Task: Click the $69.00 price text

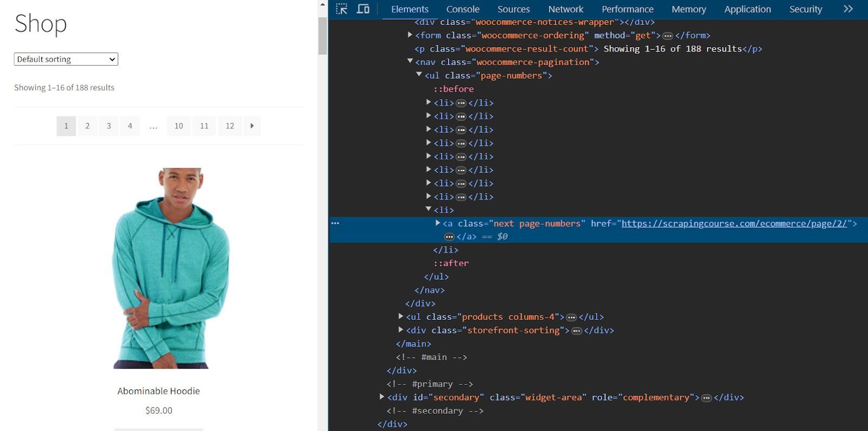Action: pyautogui.click(x=158, y=410)
